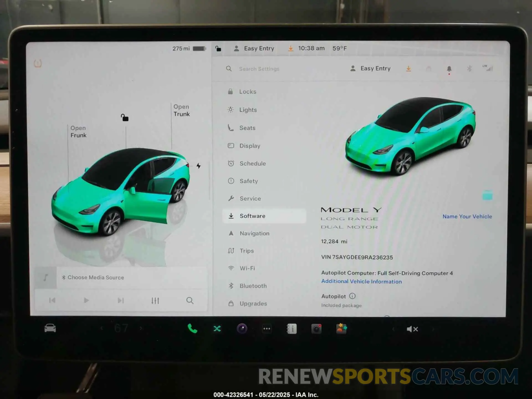Tap the VIN 7SAYGDEE9RA236235 text
The height and width of the screenshot is (399, 532).
click(357, 257)
